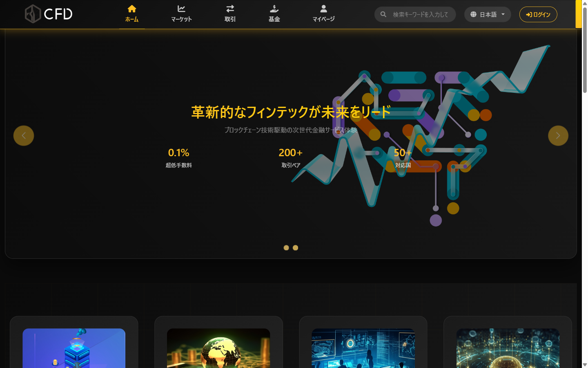This screenshot has height=368, width=588.
Task: Expand the 日本語 language dropdown
Action: [488, 14]
